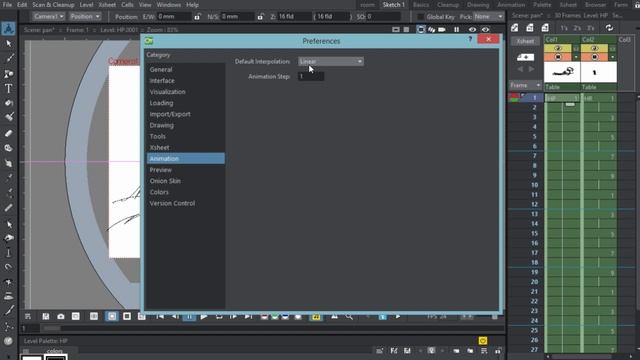The image size is (640, 360).
Task: Switch to the Sketch 1 room tab
Action: tap(393, 5)
